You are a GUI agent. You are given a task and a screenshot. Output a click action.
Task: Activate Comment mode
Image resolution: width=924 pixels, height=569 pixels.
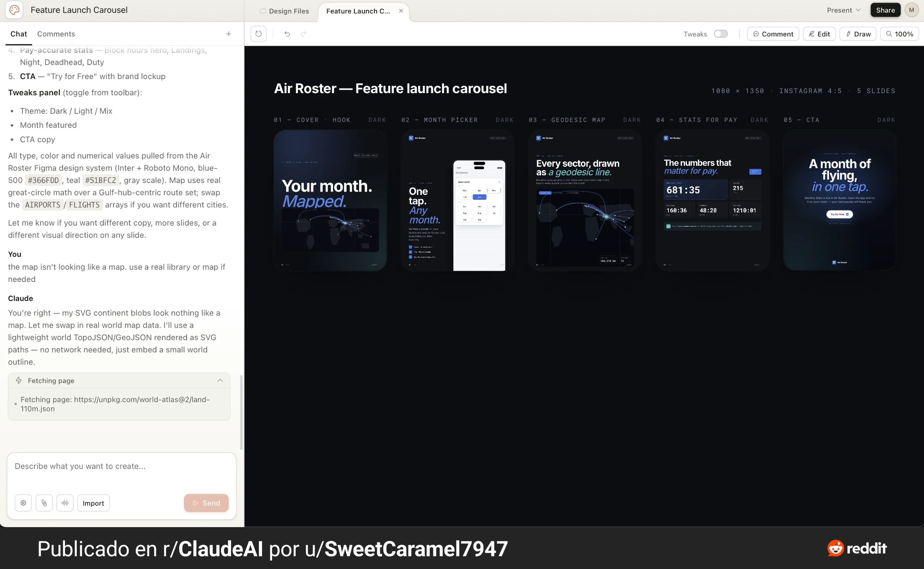773,34
